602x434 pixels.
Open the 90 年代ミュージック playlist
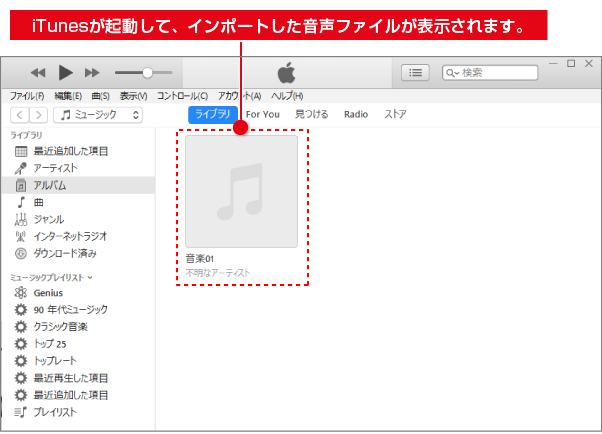coord(71,310)
